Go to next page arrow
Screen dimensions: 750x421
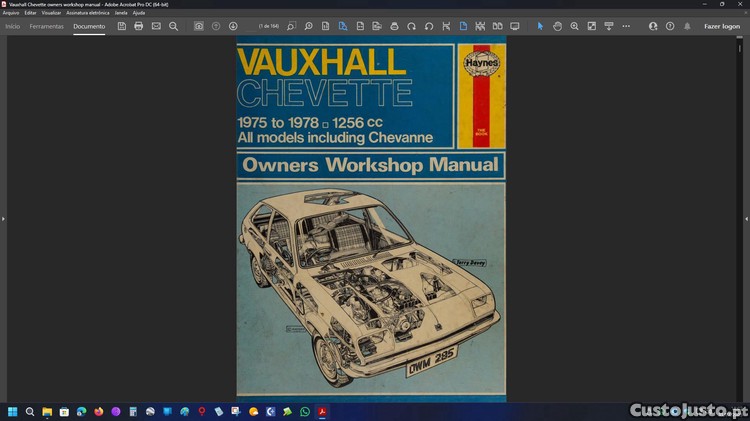pos(233,26)
